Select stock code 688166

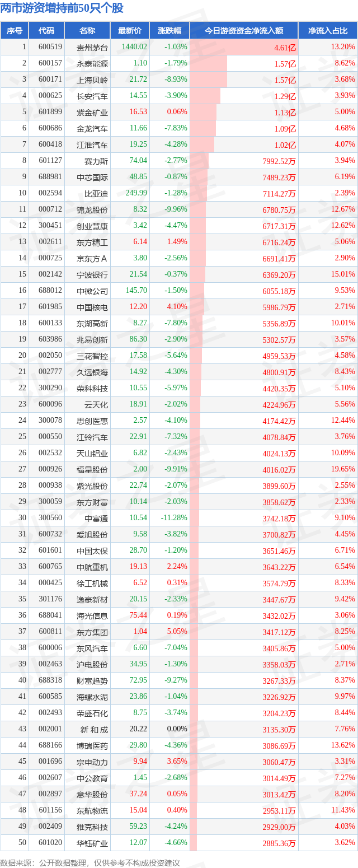tap(50, 745)
